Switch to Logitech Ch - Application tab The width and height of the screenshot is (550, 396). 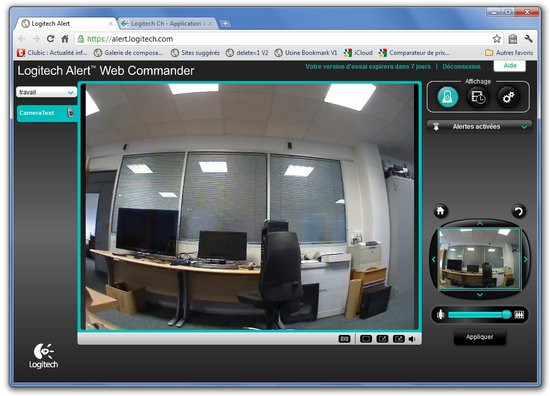[167, 24]
